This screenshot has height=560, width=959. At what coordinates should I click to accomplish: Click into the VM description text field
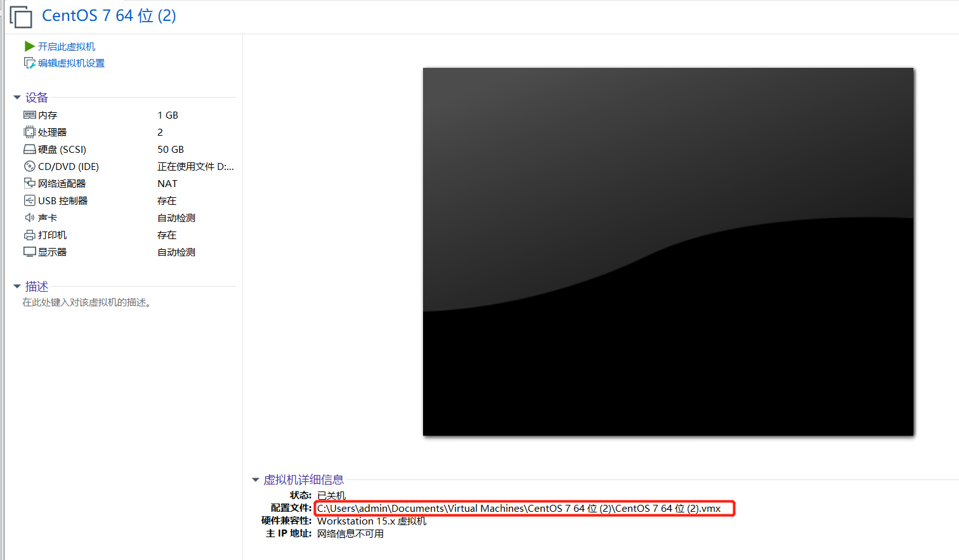[x=87, y=303]
